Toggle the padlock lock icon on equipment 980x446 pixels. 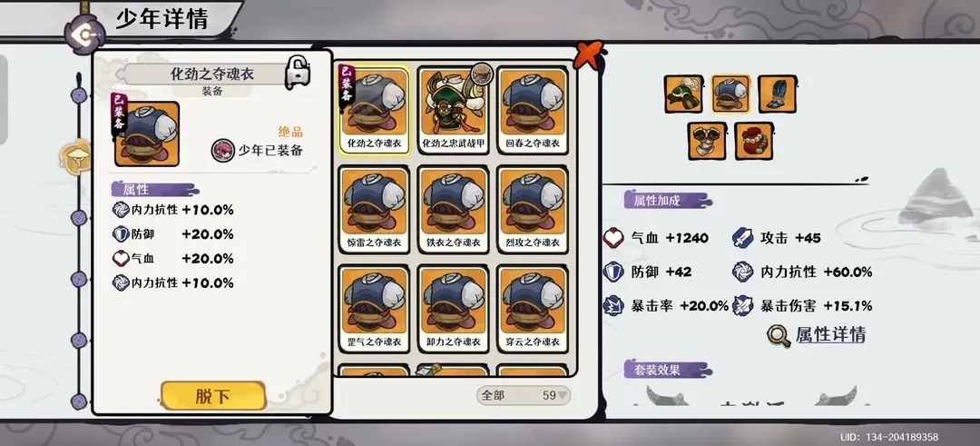tap(299, 73)
